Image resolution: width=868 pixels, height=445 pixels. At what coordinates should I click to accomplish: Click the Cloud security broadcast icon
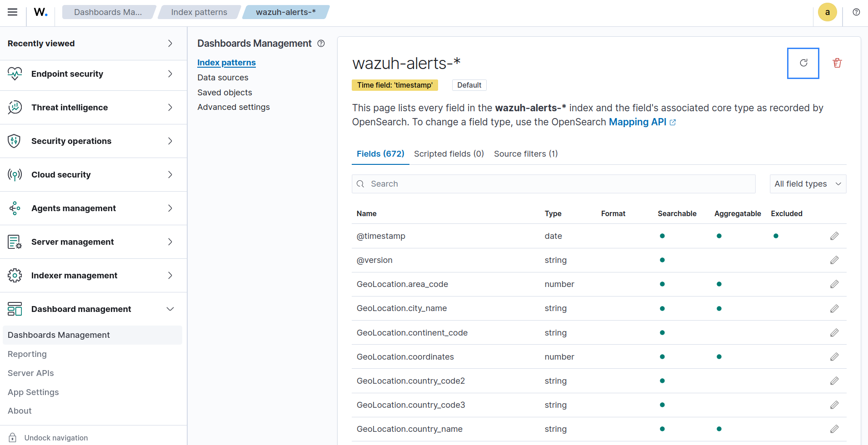(x=15, y=175)
